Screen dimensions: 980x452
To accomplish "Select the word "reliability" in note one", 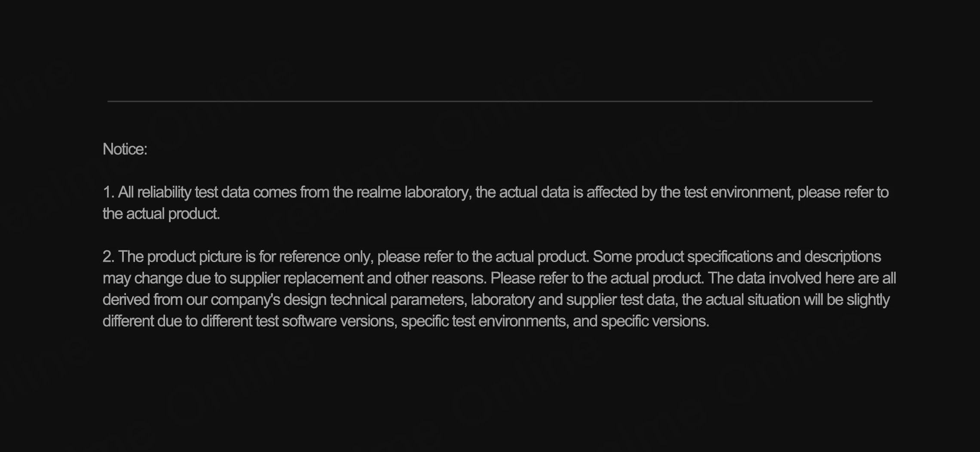I will [164, 192].
